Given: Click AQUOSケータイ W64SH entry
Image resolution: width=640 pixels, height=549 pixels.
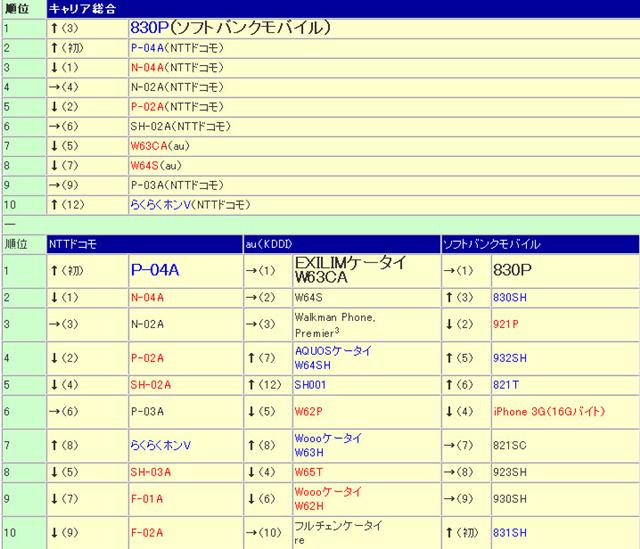Looking at the screenshot, I should (333, 358).
